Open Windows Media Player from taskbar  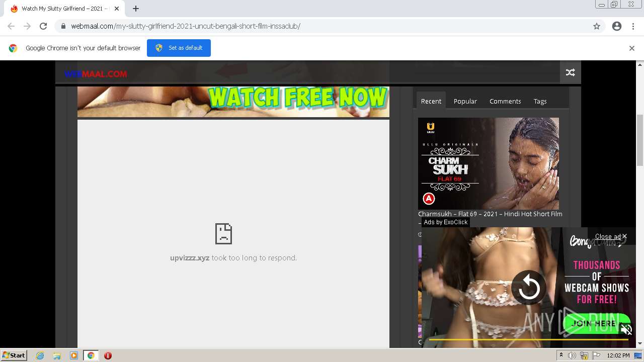pyautogui.click(x=74, y=355)
